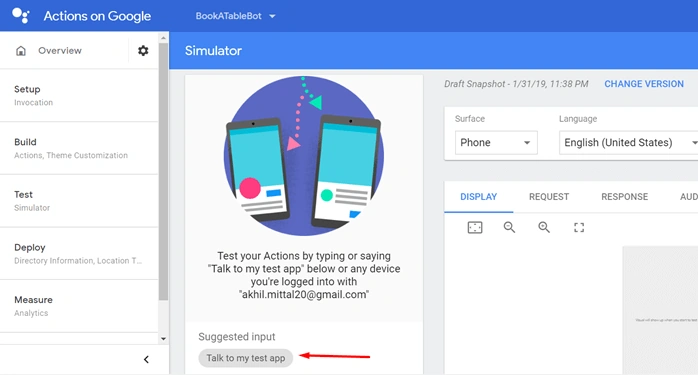
Task: Open the Deploy Directory Information section
Action: click(x=79, y=253)
